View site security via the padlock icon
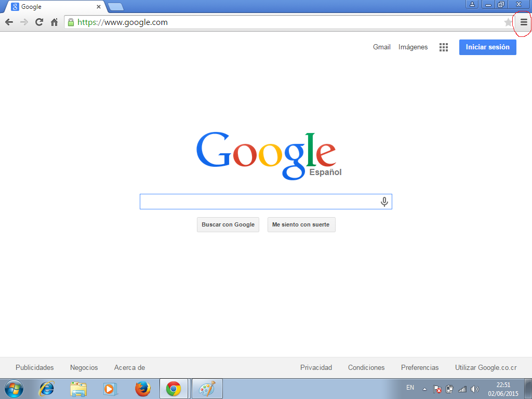 [70, 22]
